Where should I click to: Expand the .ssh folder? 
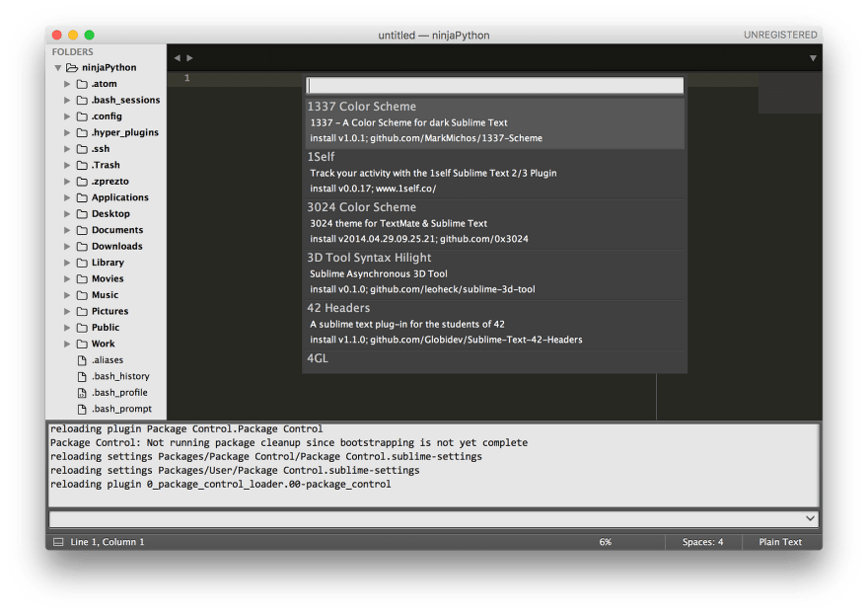click(67, 148)
